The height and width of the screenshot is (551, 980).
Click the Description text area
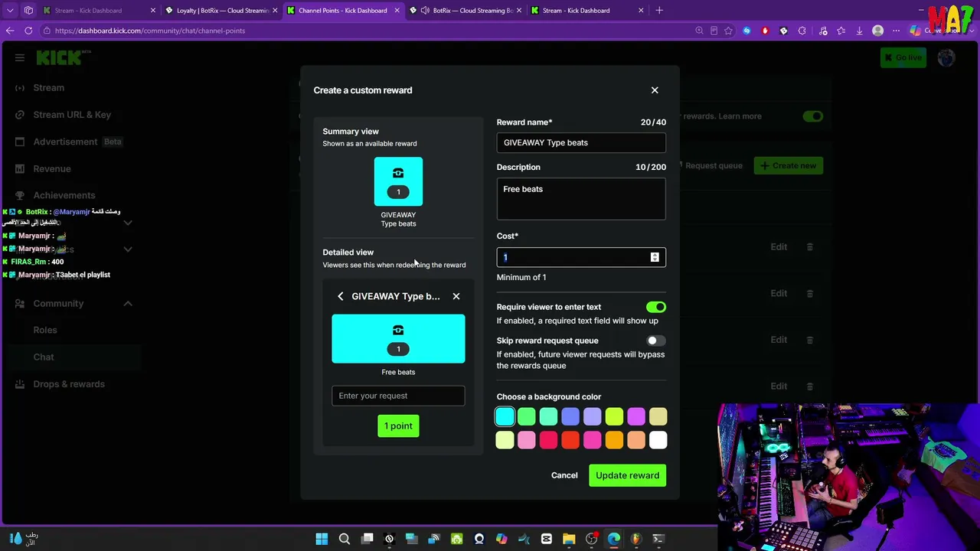[x=581, y=199]
